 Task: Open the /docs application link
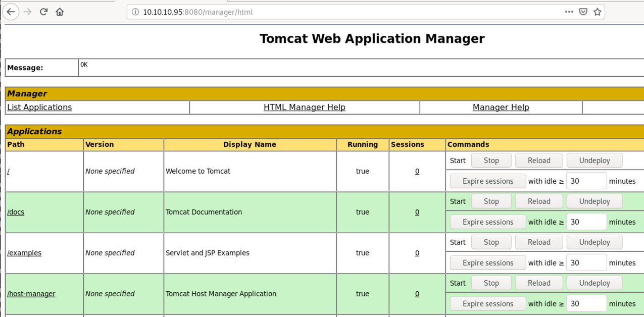tap(15, 212)
